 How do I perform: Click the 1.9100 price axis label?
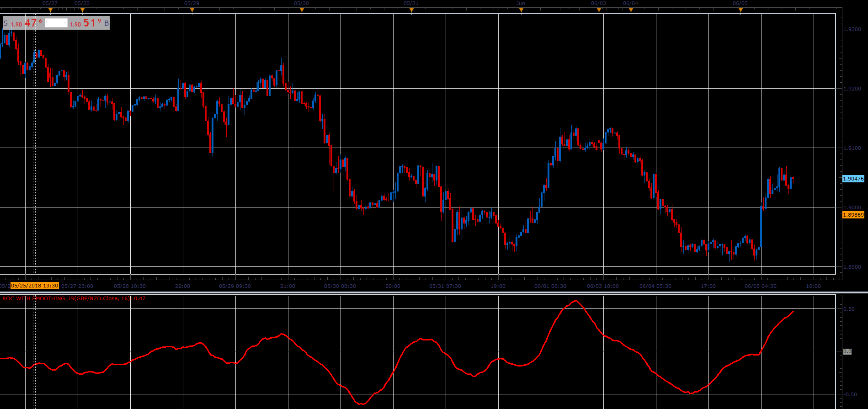tap(852, 148)
